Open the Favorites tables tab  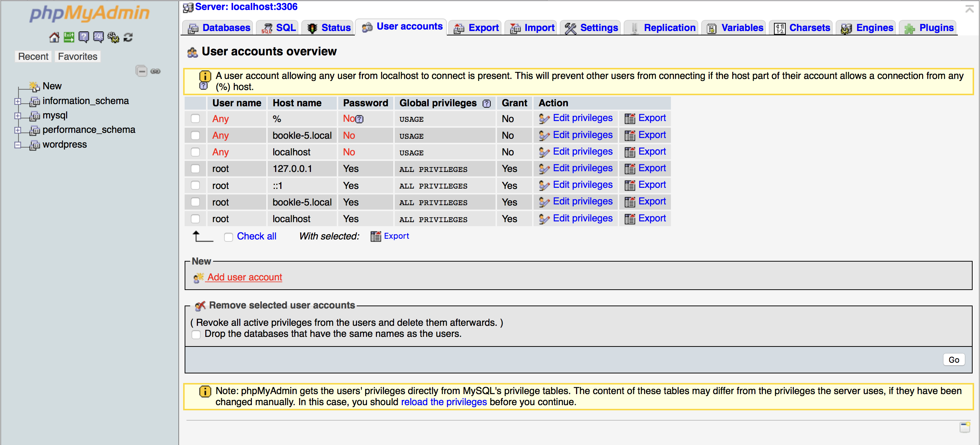pos(78,56)
